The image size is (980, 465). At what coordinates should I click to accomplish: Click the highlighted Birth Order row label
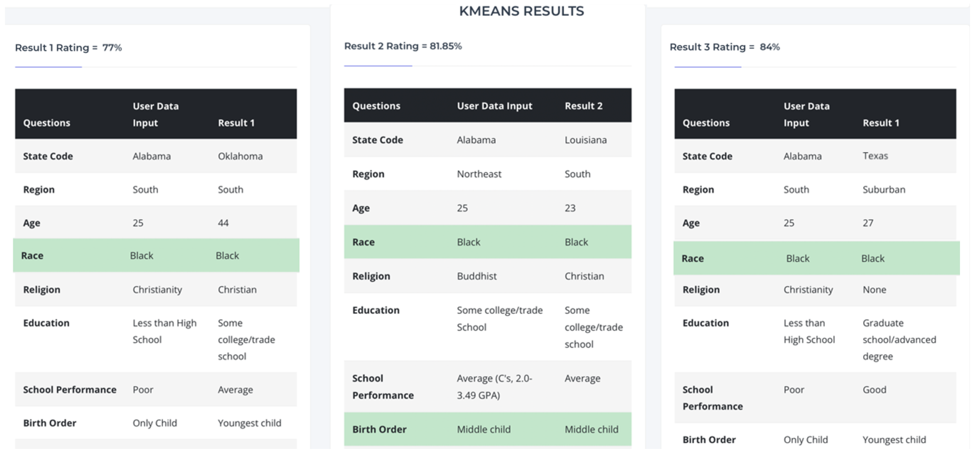(x=379, y=429)
